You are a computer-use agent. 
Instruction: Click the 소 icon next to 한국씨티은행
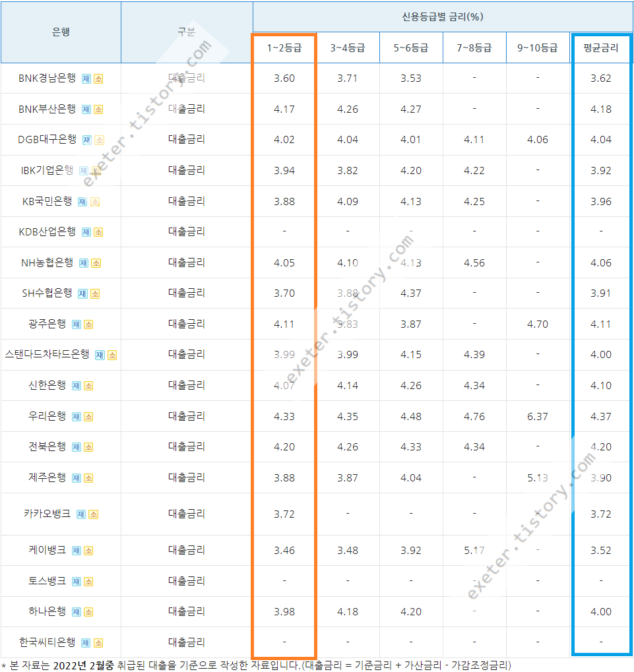click(98, 643)
